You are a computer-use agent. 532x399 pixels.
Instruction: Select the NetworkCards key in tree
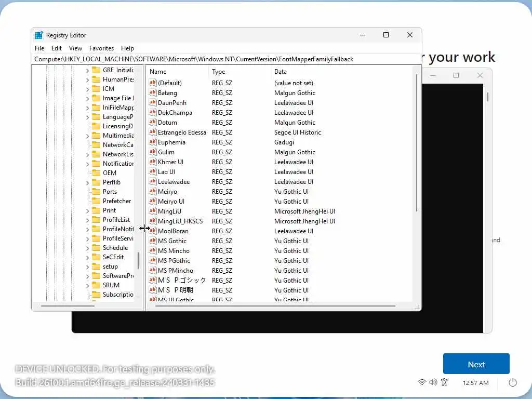point(118,145)
